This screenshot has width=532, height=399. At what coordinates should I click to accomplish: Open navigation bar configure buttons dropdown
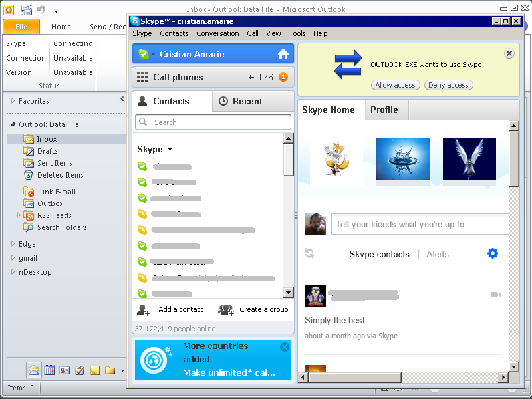(x=122, y=370)
